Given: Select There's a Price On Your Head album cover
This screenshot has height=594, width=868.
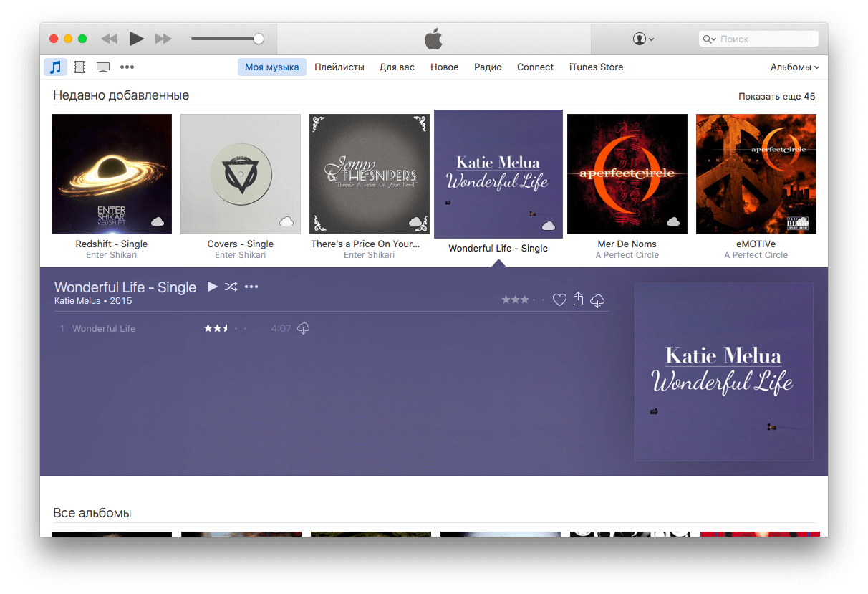Looking at the screenshot, I should click(370, 174).
